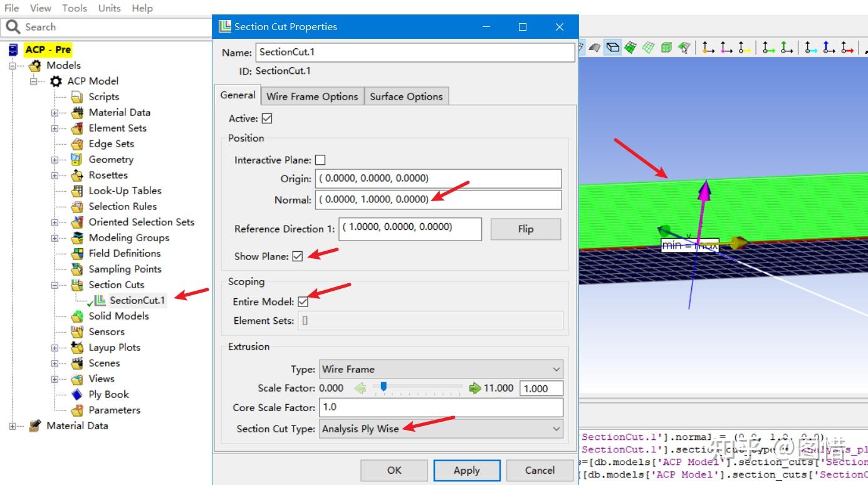This screenshot has height=485, width=868.
Task: Click the magenta-dot axis toolbar icon
Action: click(x=726, y=47)
